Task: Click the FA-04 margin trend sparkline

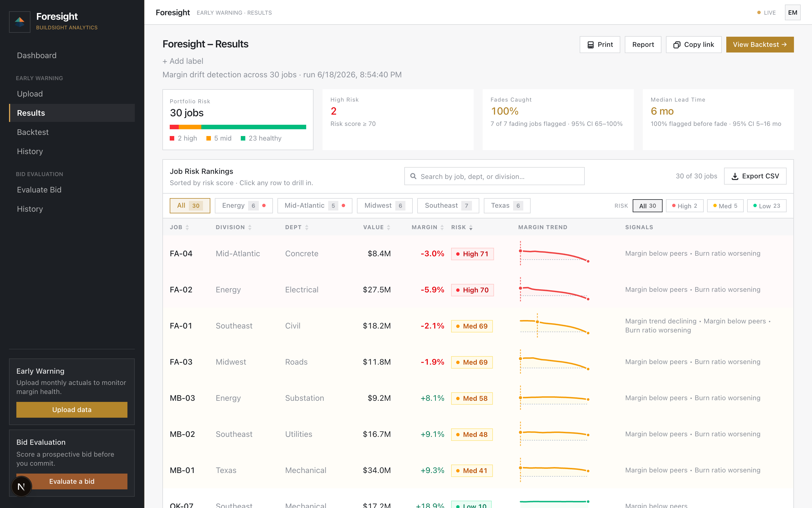Action: click(x=554, y=254)
